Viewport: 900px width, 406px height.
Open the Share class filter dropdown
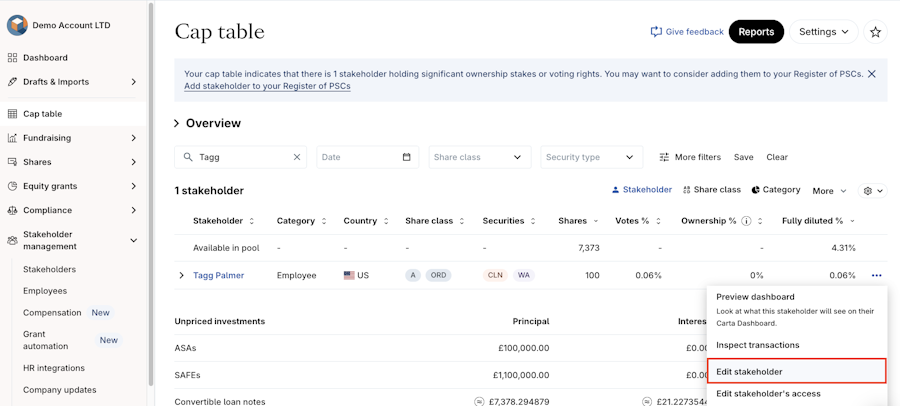(479, 157)
